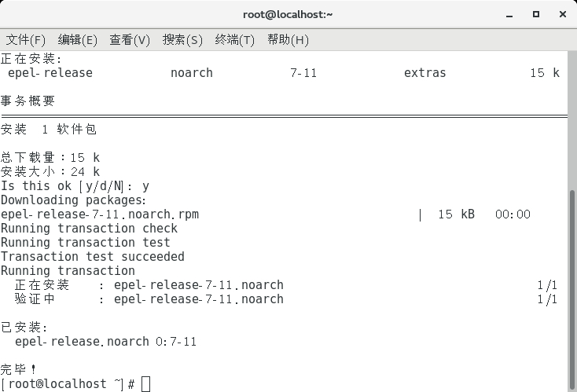Open the 编辑(E) menu

(78, 40)
